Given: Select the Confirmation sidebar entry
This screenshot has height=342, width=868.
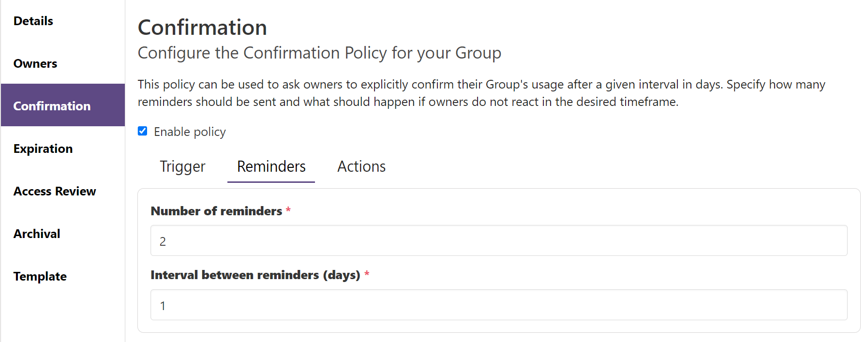Looking at the screenshot, I should coord(52,105).
